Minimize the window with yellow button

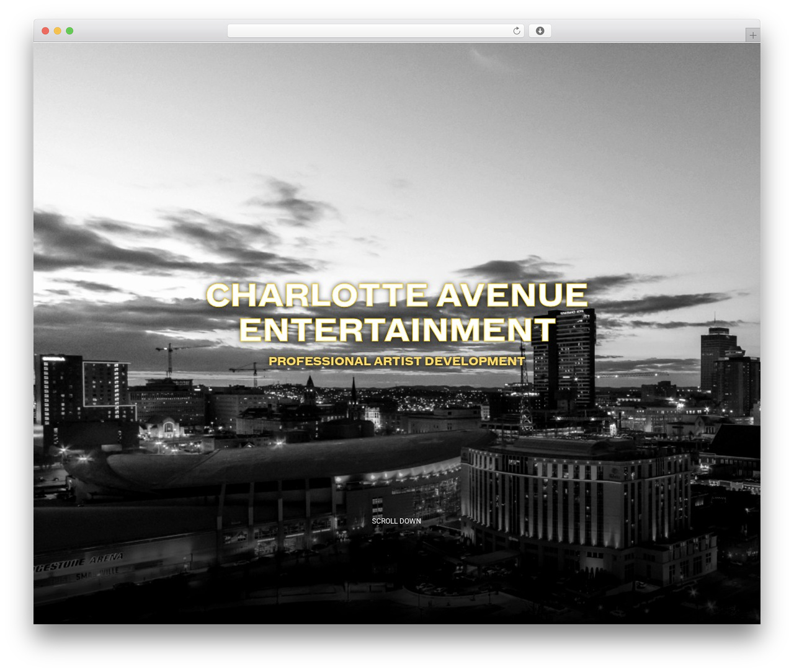[58, 31]
